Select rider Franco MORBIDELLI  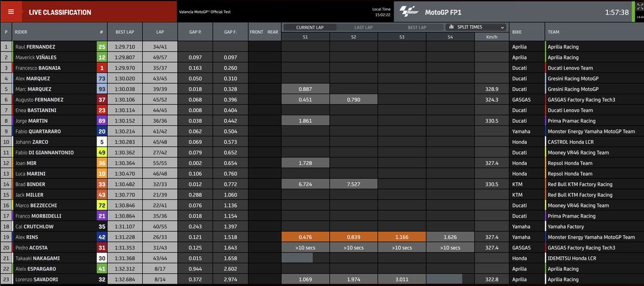coord(37,216)
